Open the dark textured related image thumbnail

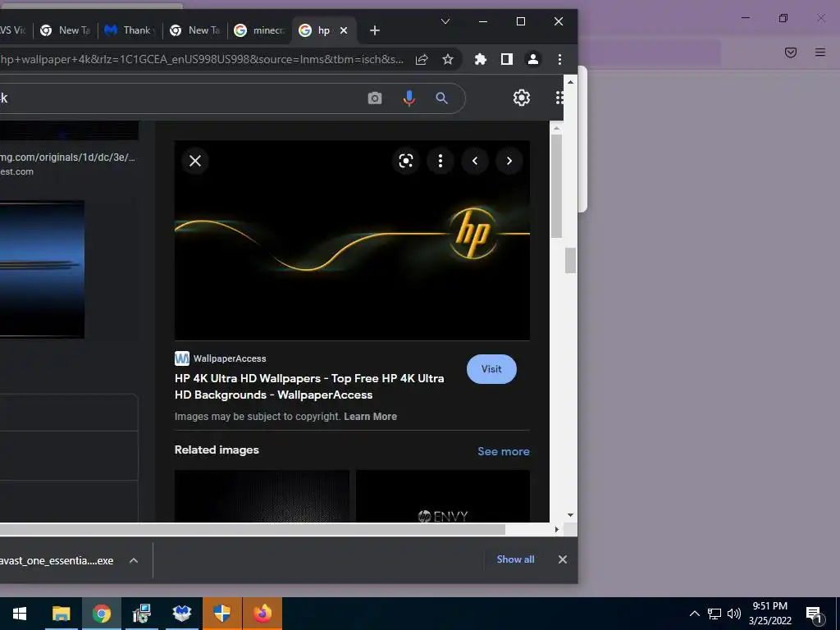coord(262,496)
